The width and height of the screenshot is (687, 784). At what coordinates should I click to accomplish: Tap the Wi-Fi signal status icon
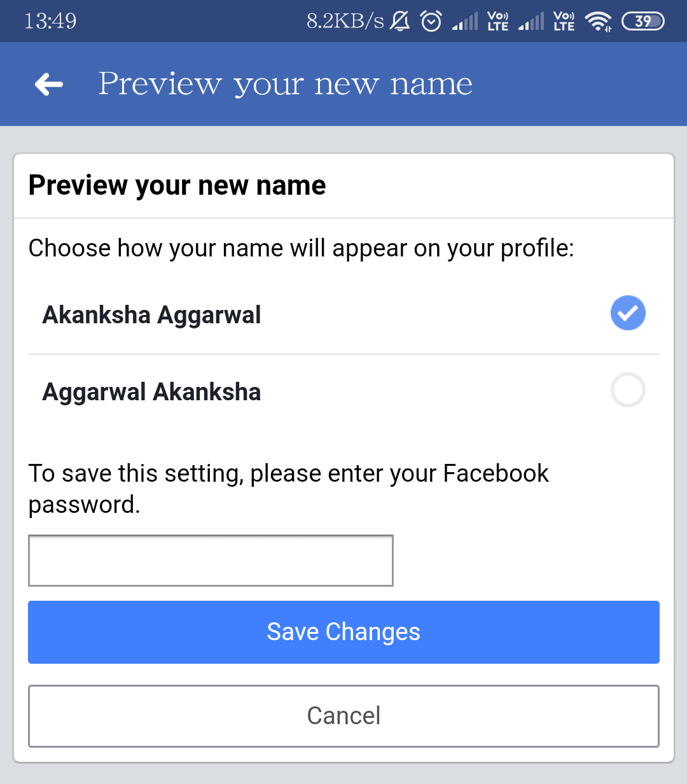click(599, 22)
